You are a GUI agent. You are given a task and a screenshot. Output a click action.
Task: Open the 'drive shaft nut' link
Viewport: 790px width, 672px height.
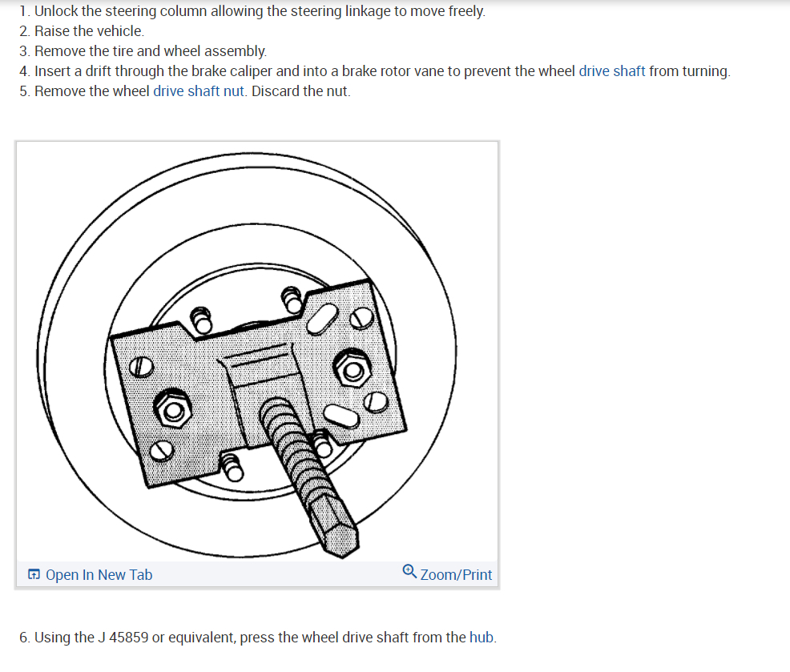coord(199,91)
